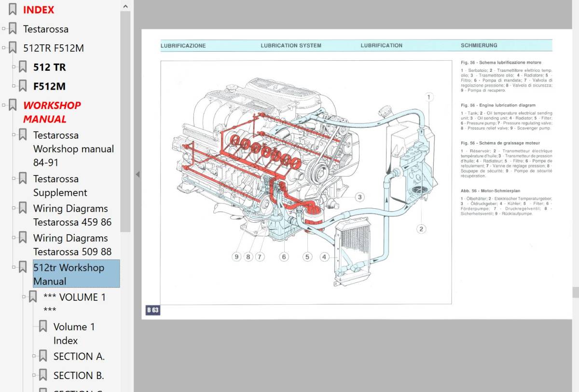Toggle the expander for the top-level Testarossa bookmark
Image resolution: width=579 pixels, height=392 pixels.
point(4,29)
